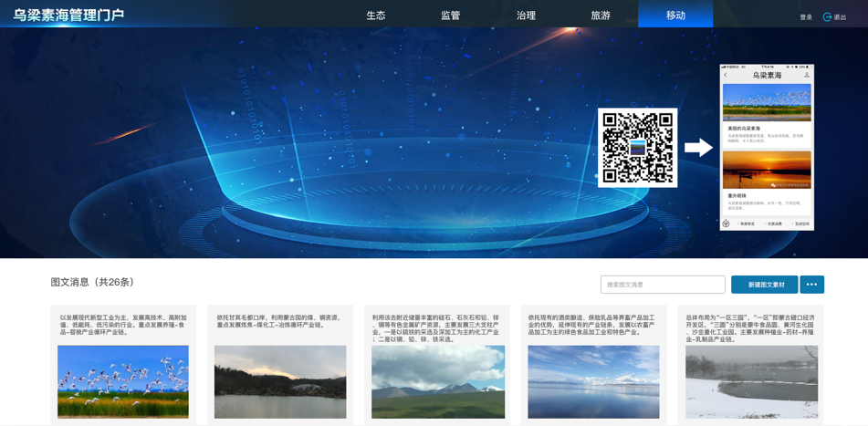Focus the 搜索图文消息 search field

663,285
